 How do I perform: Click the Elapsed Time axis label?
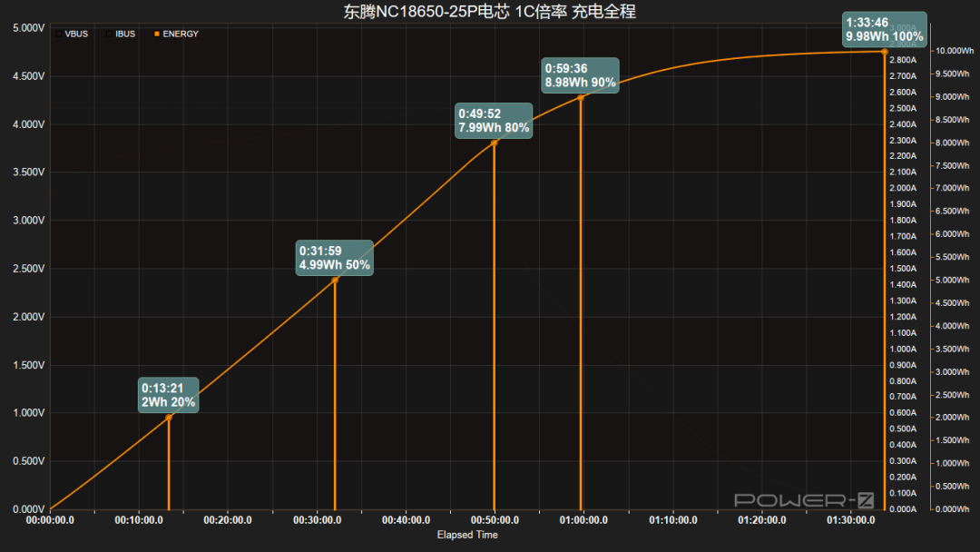(467, 535)
